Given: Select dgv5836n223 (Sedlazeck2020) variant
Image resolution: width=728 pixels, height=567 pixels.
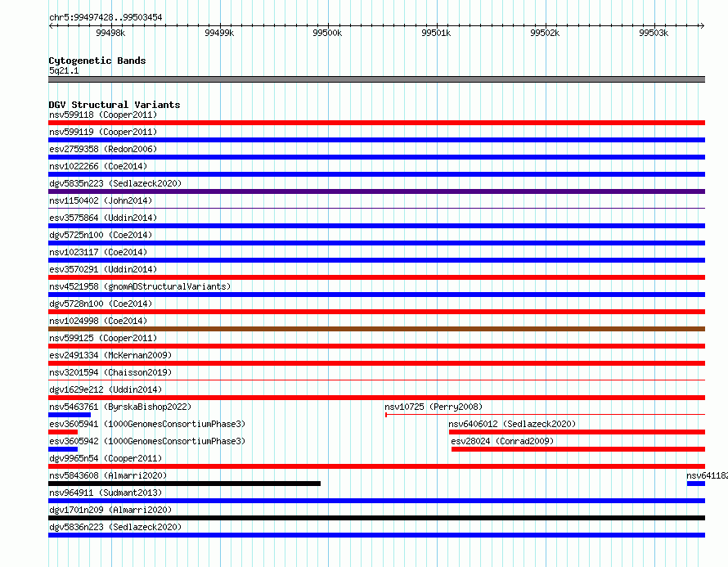Looking at the screenshot, I should click(x=115, y=527).
